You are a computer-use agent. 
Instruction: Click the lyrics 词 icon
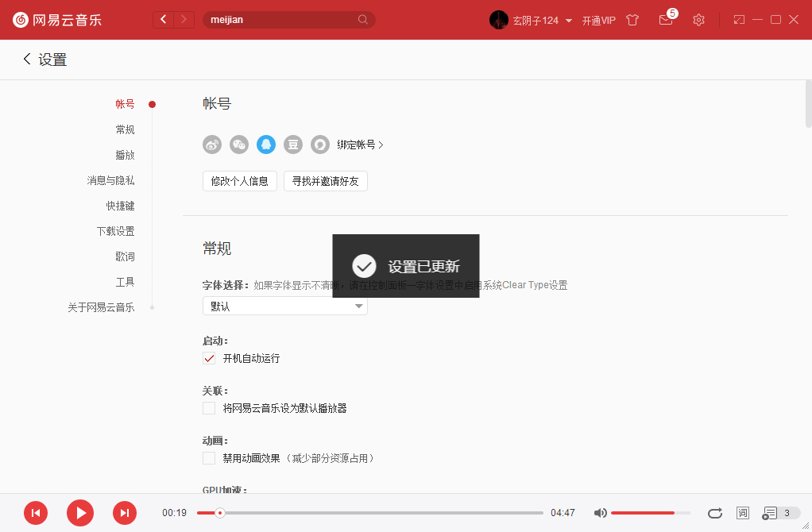742,513
